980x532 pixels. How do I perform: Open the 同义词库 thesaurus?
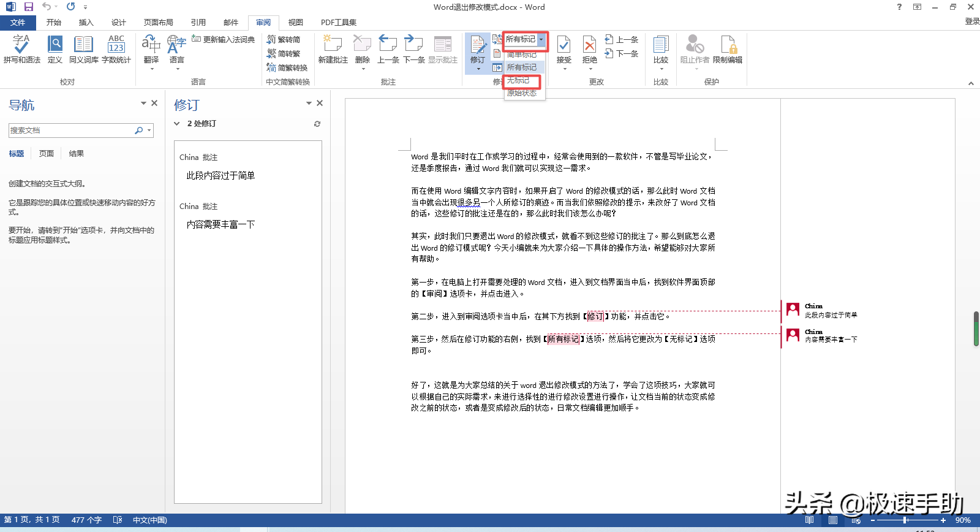pyautogui.click(x=83, y=50)
